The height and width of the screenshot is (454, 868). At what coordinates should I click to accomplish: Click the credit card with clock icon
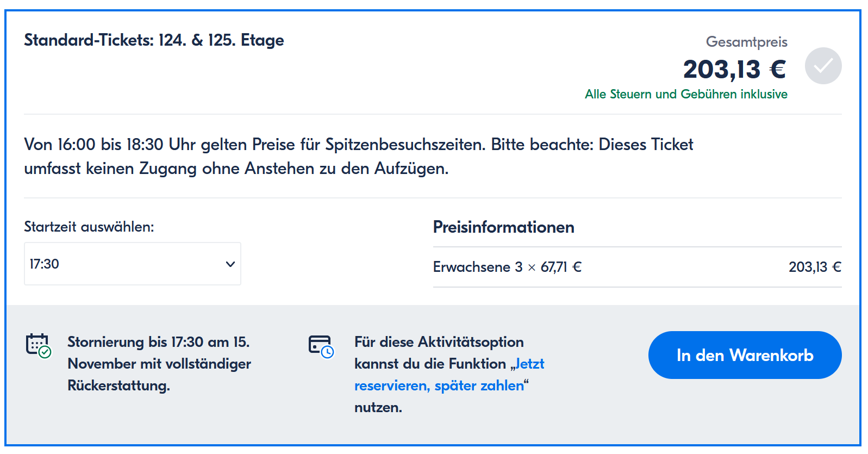click(x=320, y=345)
